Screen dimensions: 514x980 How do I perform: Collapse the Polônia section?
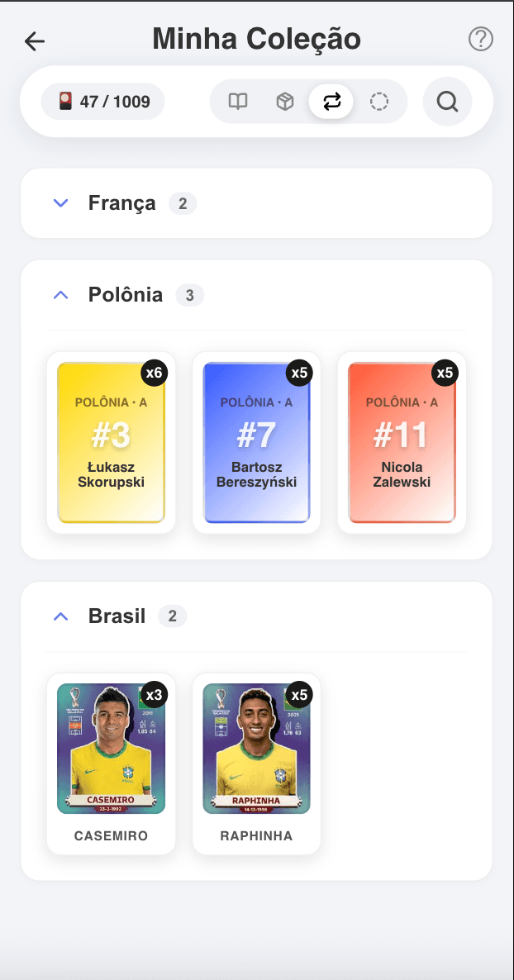pos(60,295)
